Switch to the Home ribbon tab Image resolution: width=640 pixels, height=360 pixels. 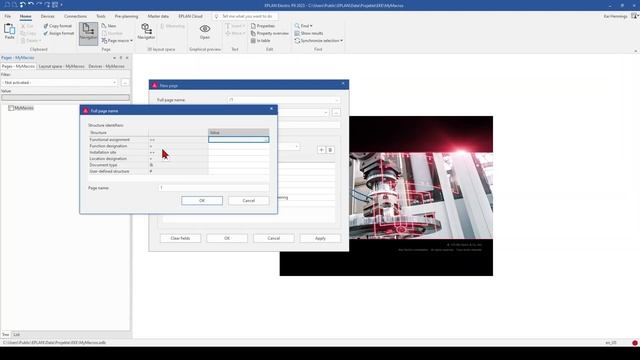(25, 16)
